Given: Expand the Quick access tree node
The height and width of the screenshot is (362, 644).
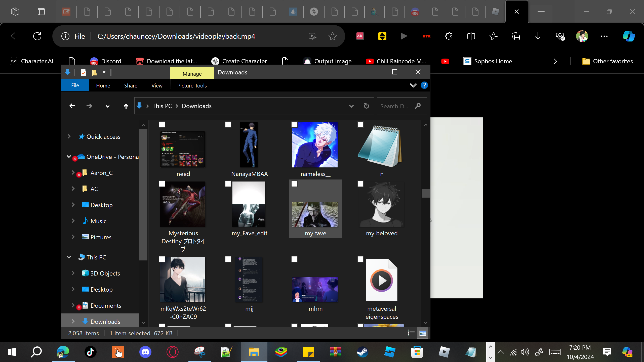Looking at the screenshot, I should click(x=69, y=137).
